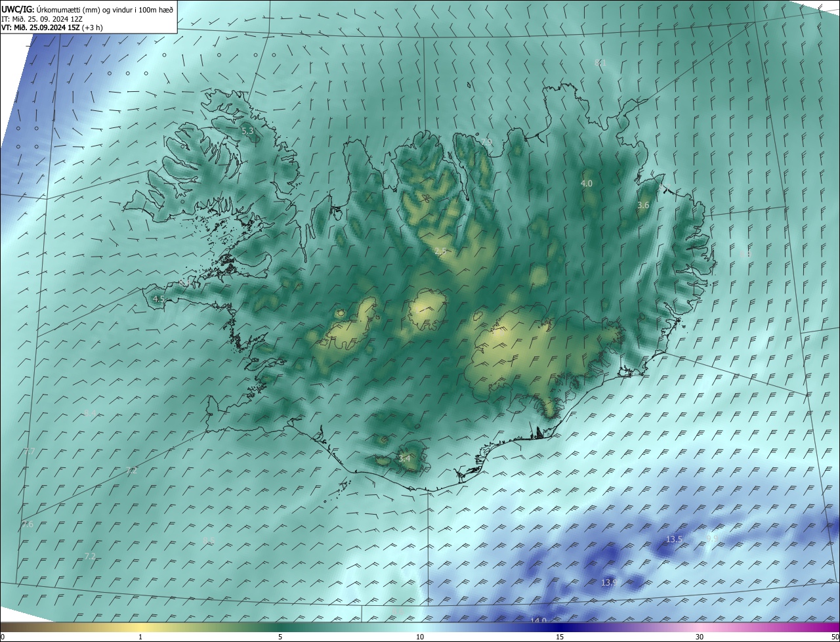The height and width of the screenshot is (642, 840).
Task: Click the 3.4 value near the south coast
Action: pyautogui.click(x=404, y=458)
